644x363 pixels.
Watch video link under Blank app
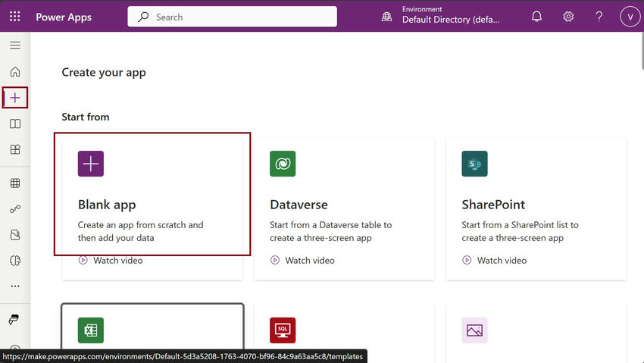(x=111, y=261)
